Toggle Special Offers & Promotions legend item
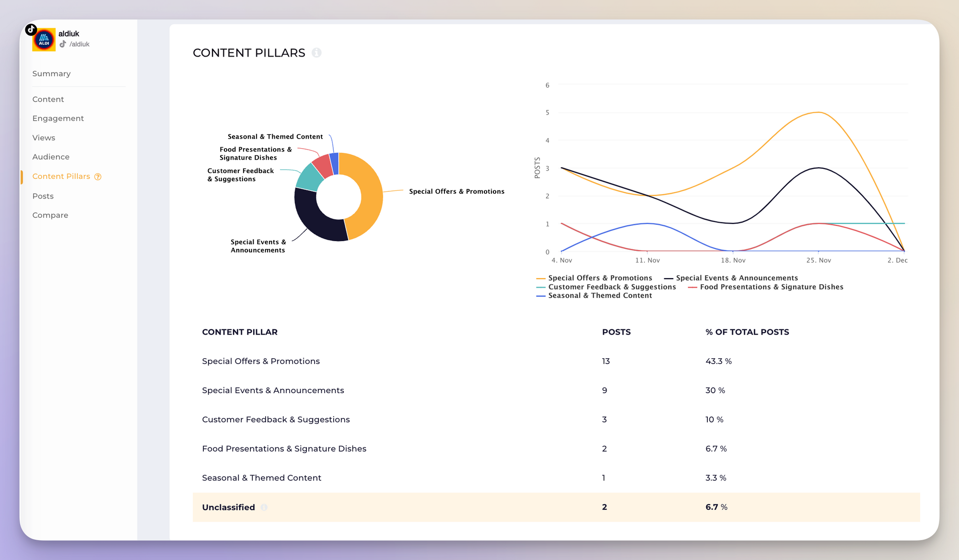 point(594,278)
